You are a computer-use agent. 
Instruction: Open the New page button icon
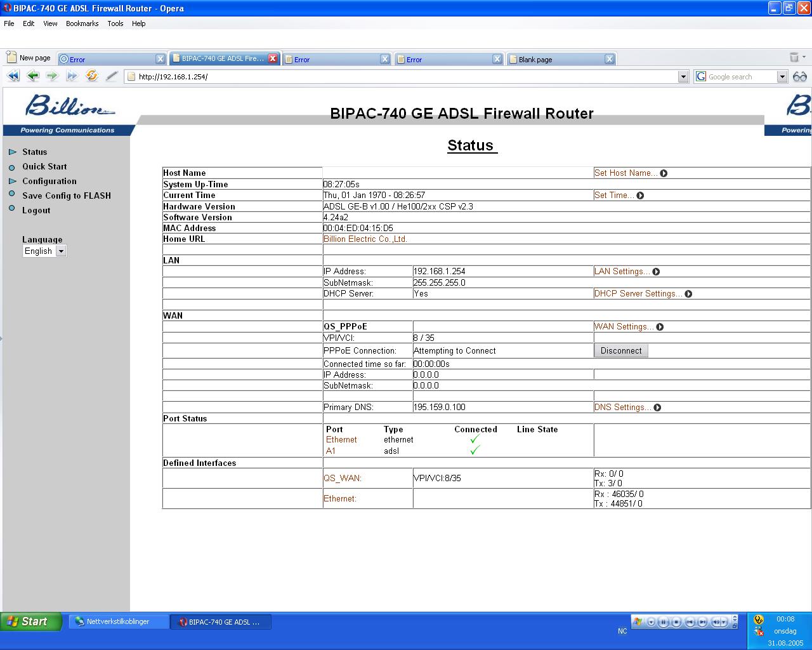click(11, 57)
